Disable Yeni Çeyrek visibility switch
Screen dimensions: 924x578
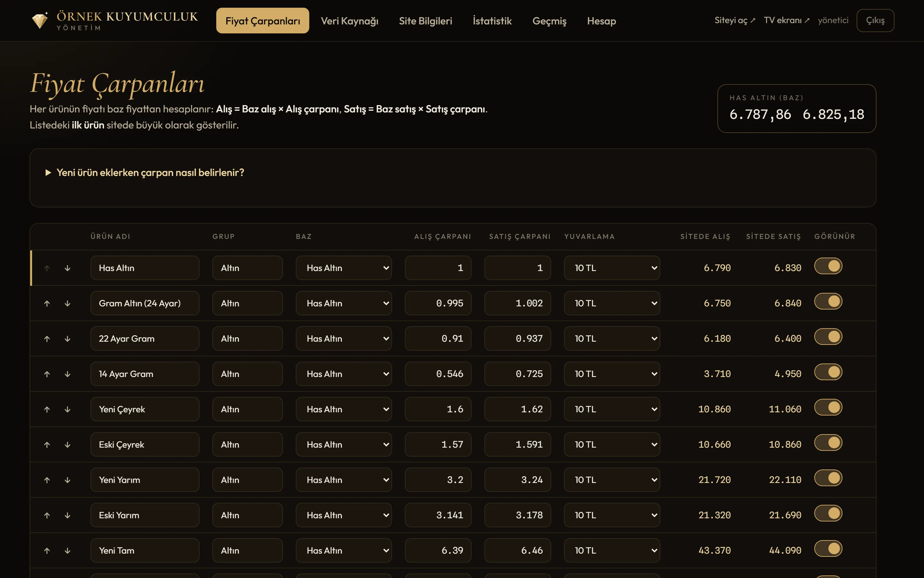point(828,407)
